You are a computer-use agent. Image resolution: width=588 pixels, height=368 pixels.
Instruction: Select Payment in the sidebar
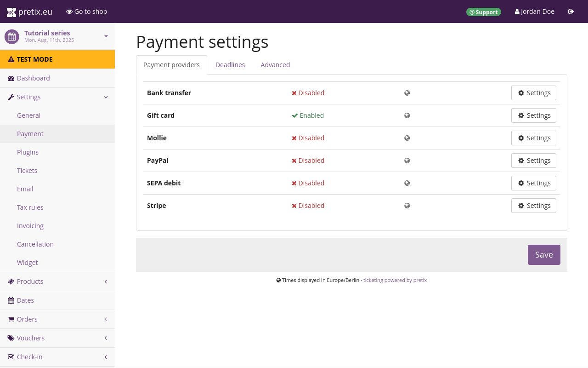pyautogui.click(x=57, y=134)
